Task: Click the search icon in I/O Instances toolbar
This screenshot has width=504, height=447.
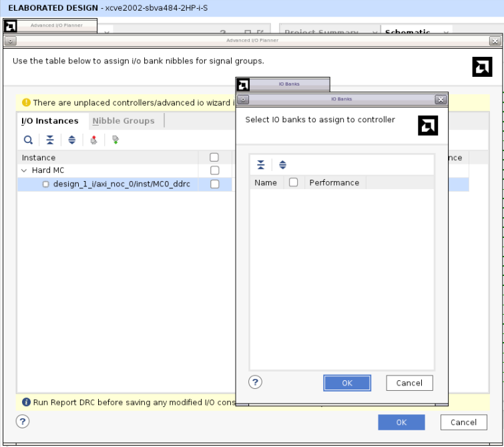Action: coord(28,140)
